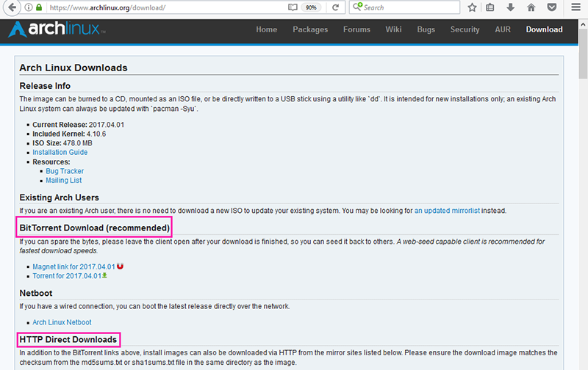This screenshot has width=588, height=370.
Task: Open site information icon in address bar
Action: click(x=29, y=7)
